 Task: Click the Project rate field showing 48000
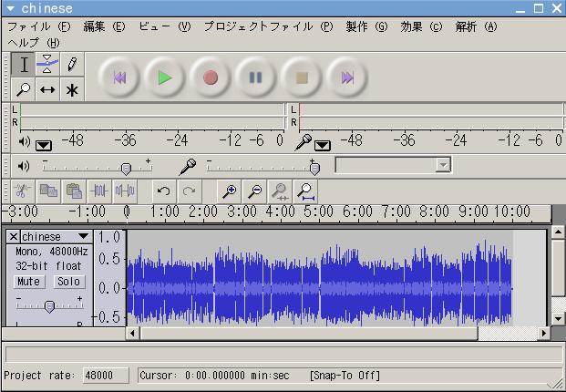click(x=106, y=376)
